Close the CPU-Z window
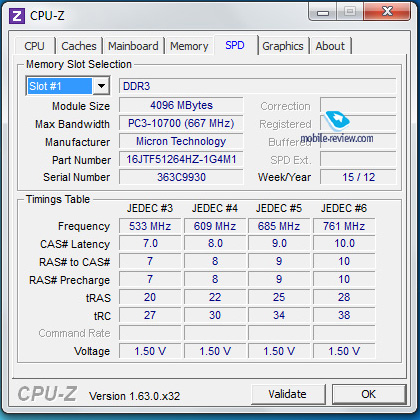The width and height of the screenshot is (420, 420). tap(387, 12)
